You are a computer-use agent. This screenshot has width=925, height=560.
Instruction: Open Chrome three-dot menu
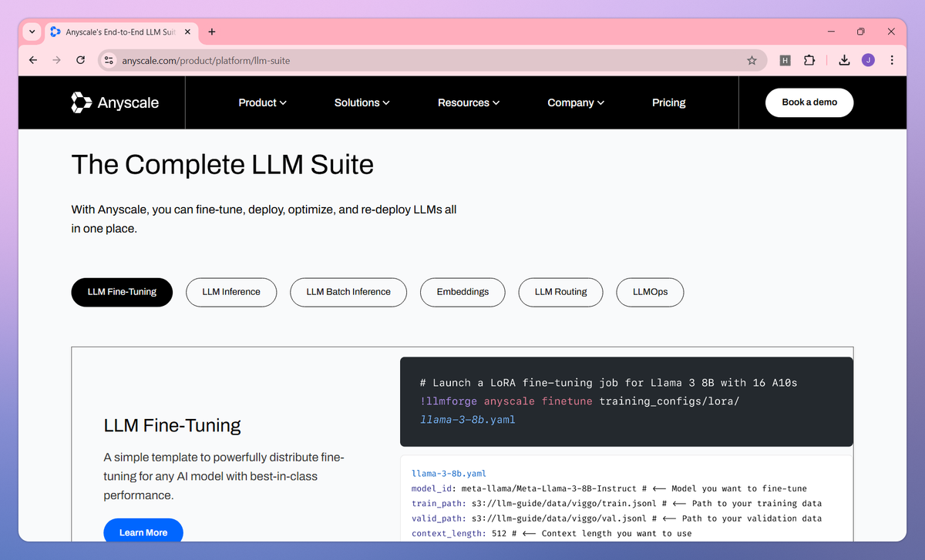tap(892, 60)
